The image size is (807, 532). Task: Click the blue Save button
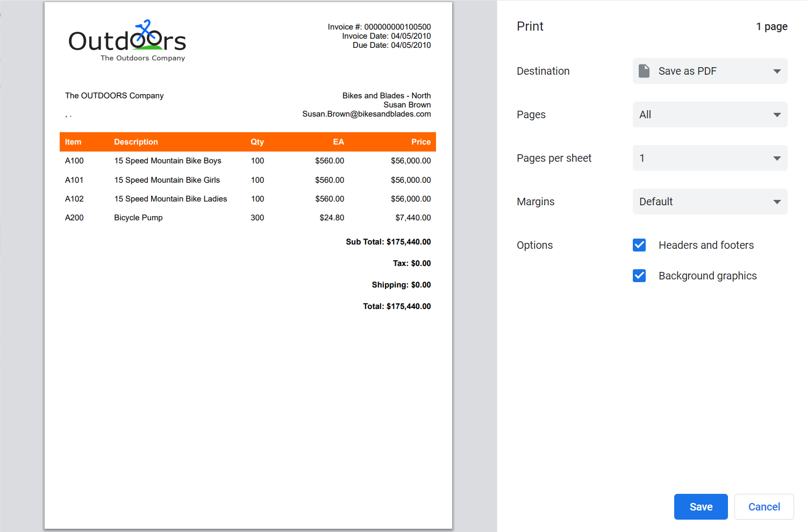coord(701,507)
